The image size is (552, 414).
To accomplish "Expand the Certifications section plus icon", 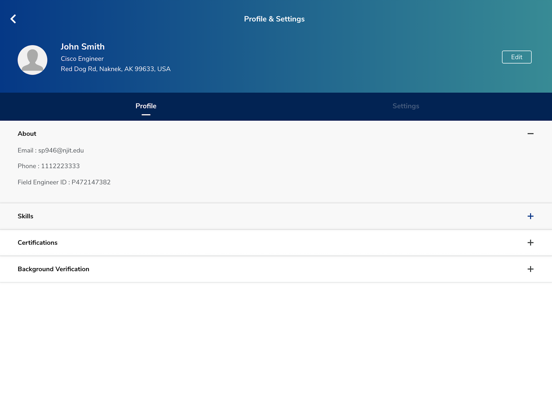I will pyautogui.click(x=531, y=243).
